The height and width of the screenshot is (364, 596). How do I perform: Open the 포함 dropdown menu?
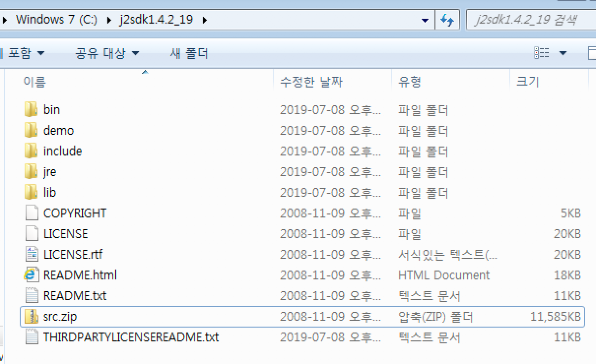click(x=26, y=53)
